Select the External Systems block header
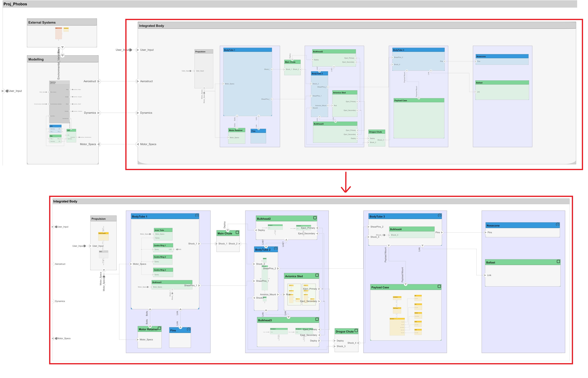 pyautogui.click(x=62, y=22)
